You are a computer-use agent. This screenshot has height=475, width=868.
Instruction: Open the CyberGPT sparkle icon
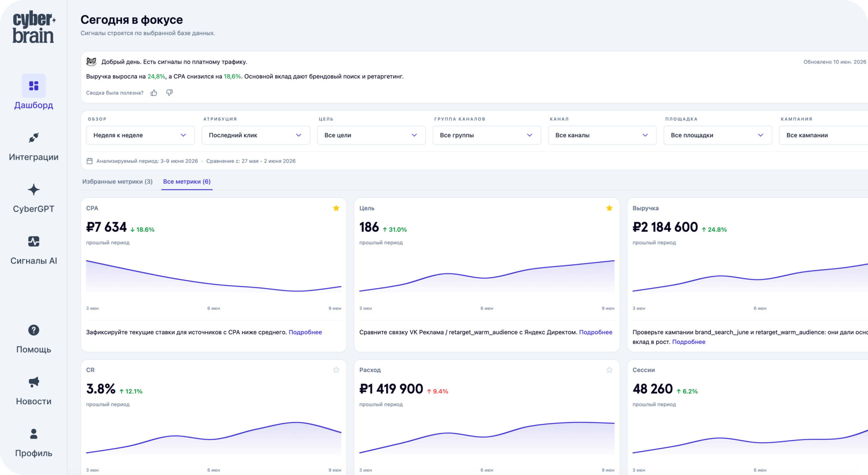coord(34,190)
